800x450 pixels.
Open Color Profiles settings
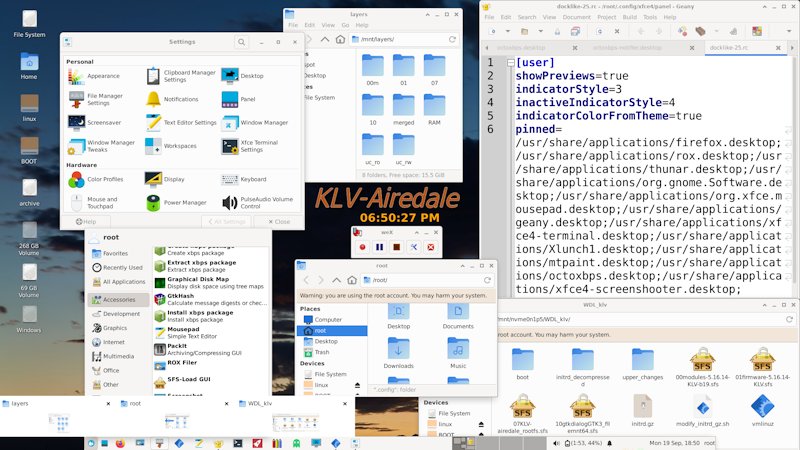point(95,179)
